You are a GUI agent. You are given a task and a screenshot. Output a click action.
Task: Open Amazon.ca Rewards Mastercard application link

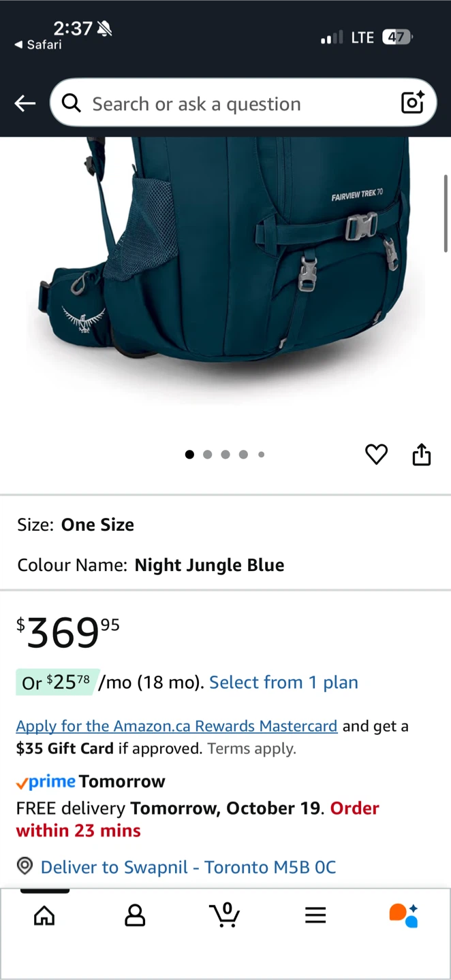click(x=177, y=726)
